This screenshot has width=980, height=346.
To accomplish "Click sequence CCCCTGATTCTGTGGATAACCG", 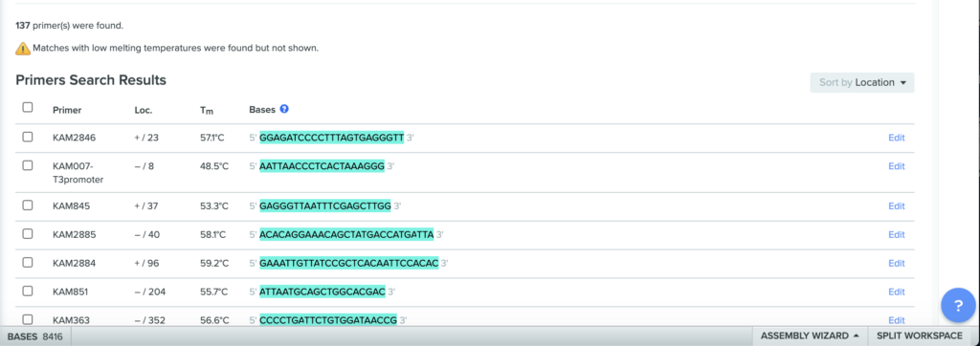I will tap(328, 320).
